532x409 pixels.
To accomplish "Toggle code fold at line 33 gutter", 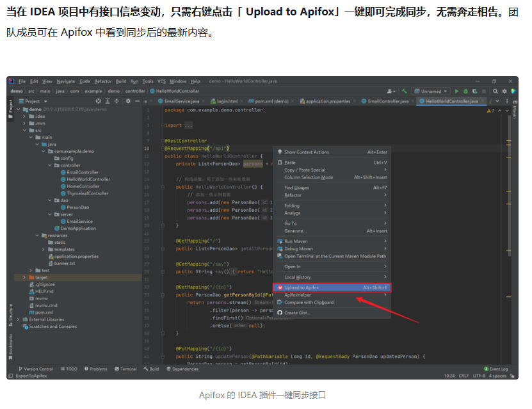I will 163,295.
